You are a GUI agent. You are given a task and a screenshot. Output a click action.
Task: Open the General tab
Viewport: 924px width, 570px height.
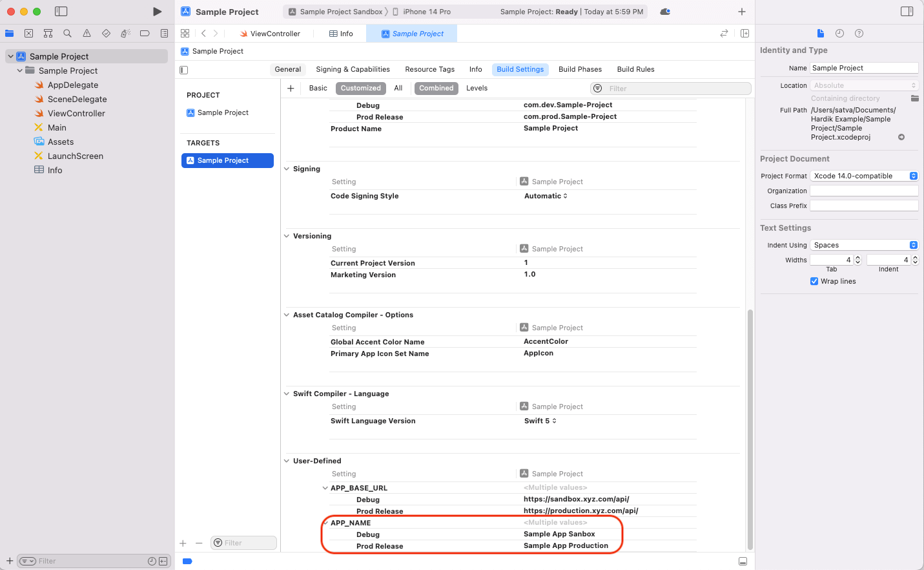[288, 69]
